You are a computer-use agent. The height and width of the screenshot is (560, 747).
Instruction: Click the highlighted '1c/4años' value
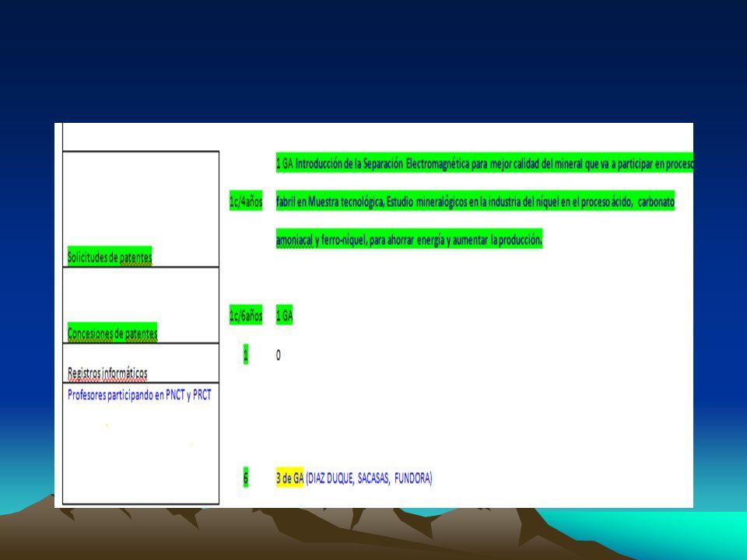point(246,201)
